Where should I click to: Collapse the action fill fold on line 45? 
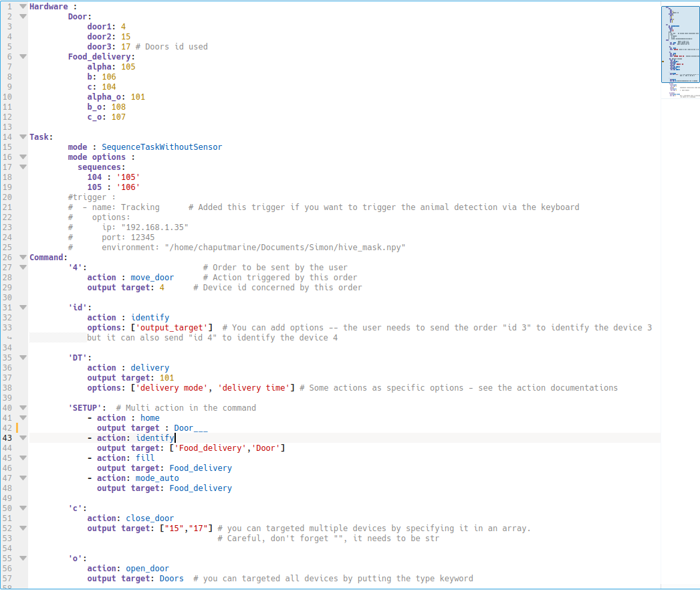(x=23, y=458)
